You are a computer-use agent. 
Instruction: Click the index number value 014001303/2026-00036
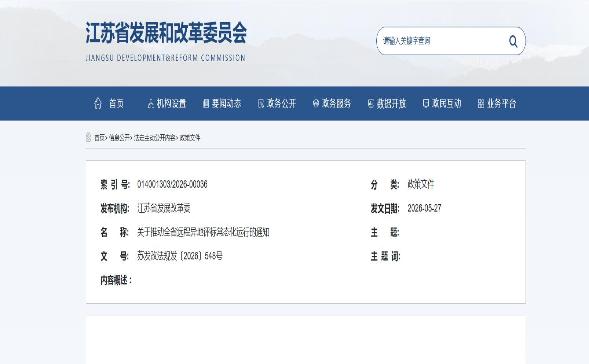[172, 184]
